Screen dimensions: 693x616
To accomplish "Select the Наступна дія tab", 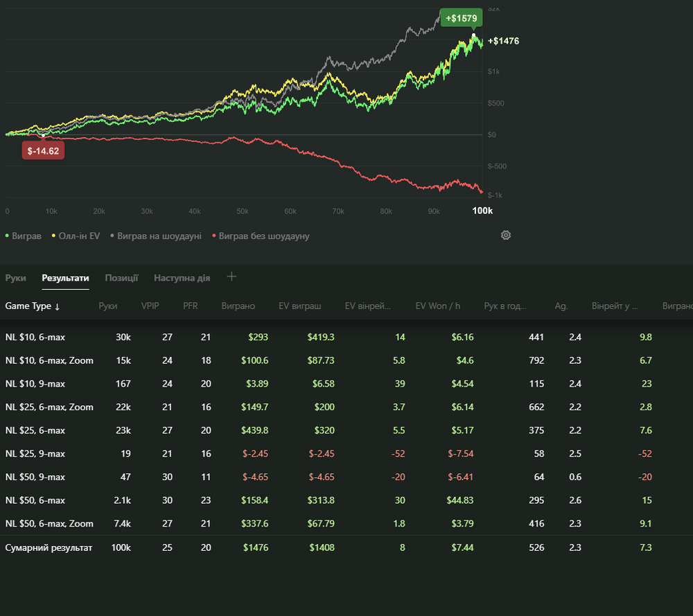I will click(182, 278).
